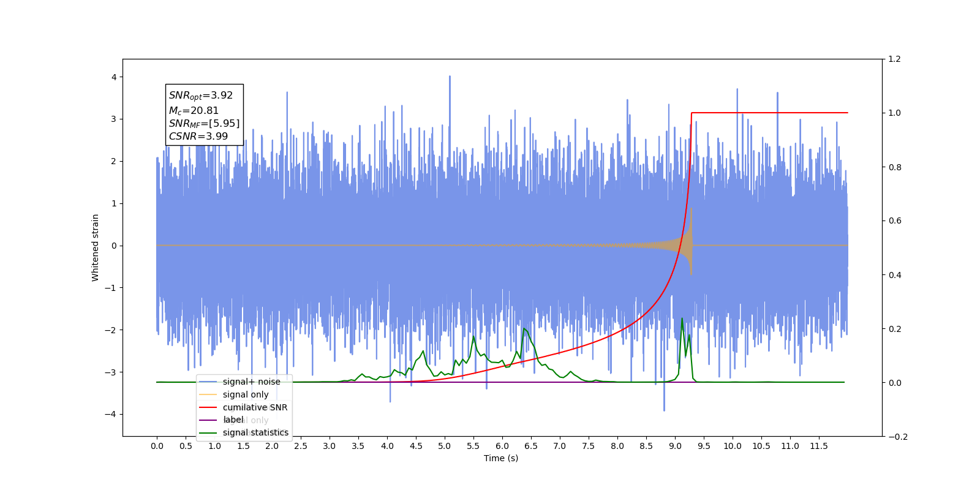Viewport: 980px width, 490px height.
Task: Click the 9.5 tick on time axis
Action: tap(704, 446)
